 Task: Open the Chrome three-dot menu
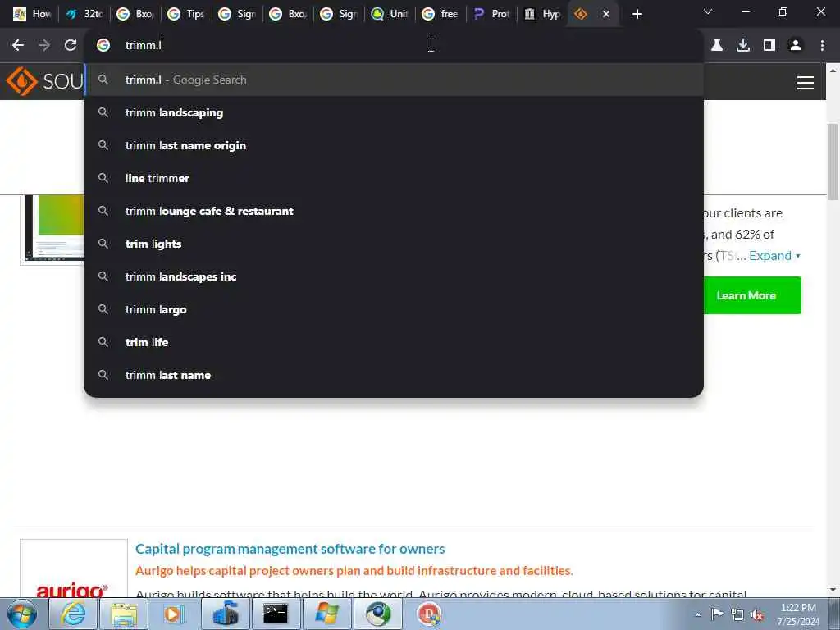(822, 46)
